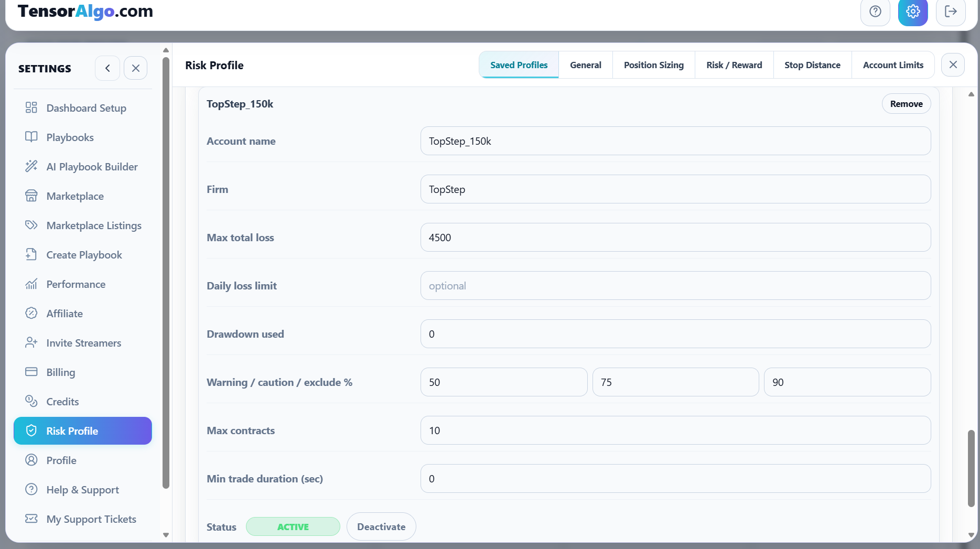Viewport: 980px width, 549px height.
Task: Click the settings gear icon in header
Action: 913,12
